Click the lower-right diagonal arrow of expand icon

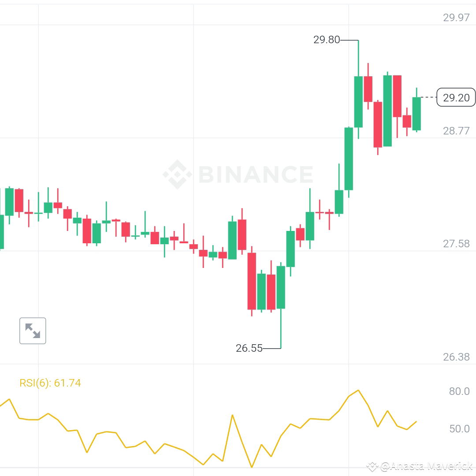point(36,334)
